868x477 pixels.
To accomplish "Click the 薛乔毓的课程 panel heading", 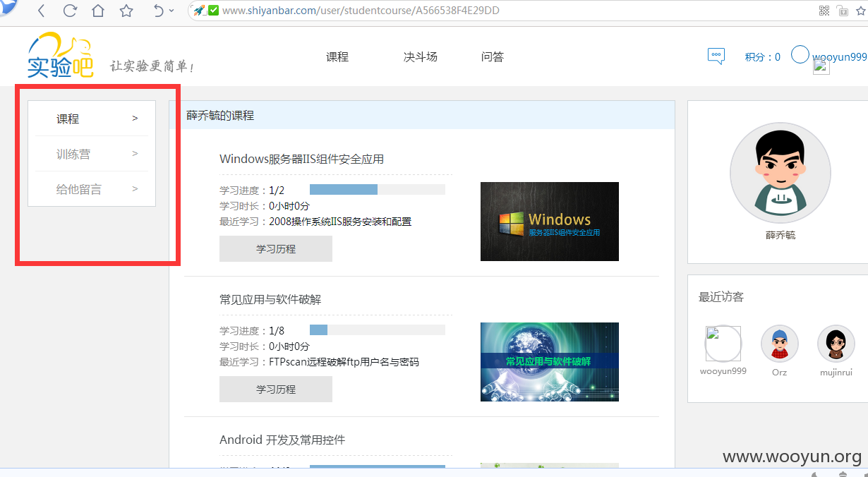I will click(220, 115).
